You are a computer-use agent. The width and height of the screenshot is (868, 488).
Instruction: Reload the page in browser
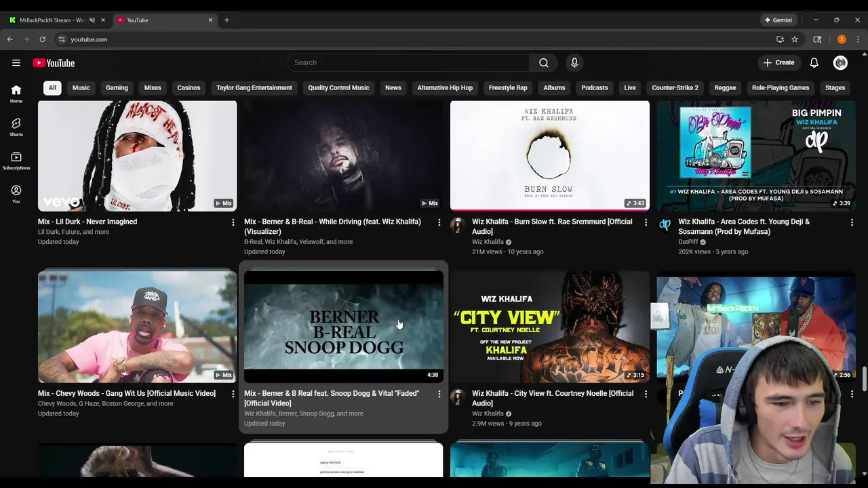point(42,39)
